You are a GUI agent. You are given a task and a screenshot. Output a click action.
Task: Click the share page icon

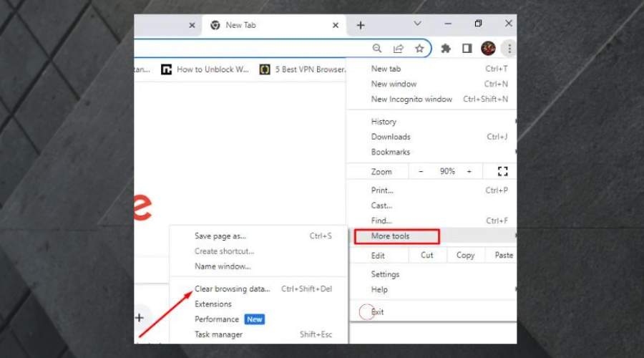398,49
